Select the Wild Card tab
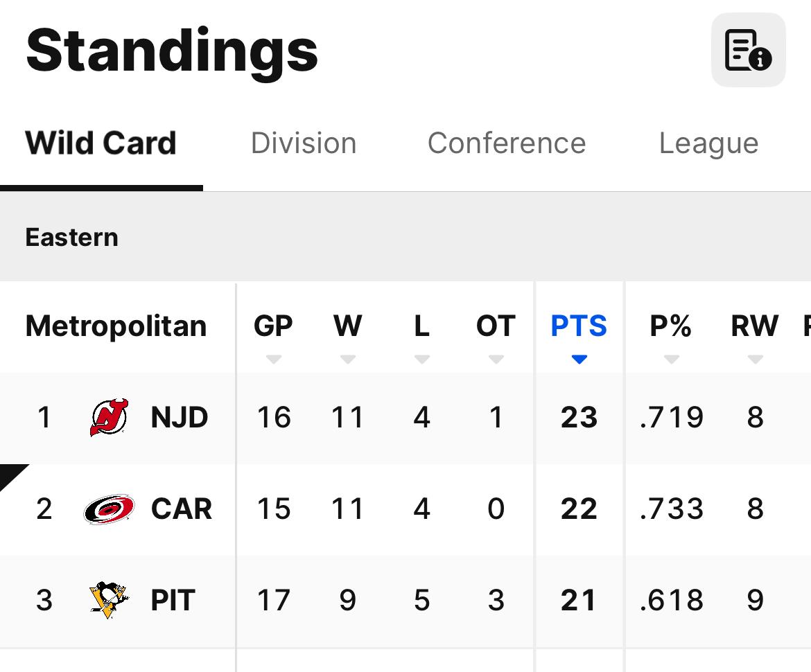The width and height of the screenshot is (811, 672). click(x=101, y=143)
